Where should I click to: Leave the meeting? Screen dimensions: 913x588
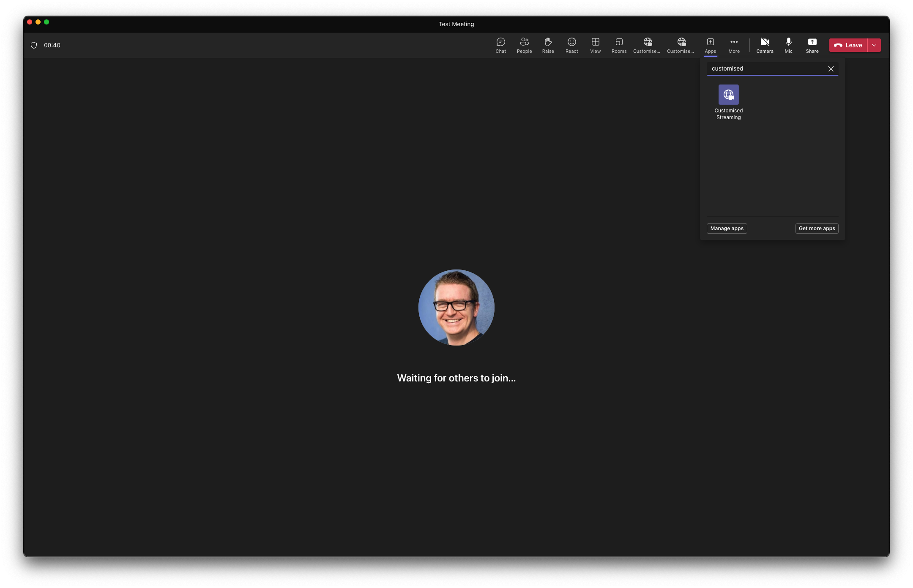click(x=848, y=45)
